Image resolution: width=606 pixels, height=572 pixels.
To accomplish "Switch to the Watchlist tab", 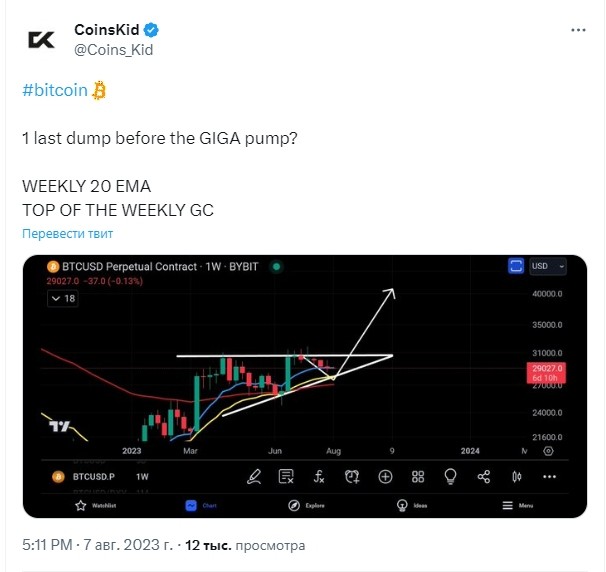I will pos(95,506).
